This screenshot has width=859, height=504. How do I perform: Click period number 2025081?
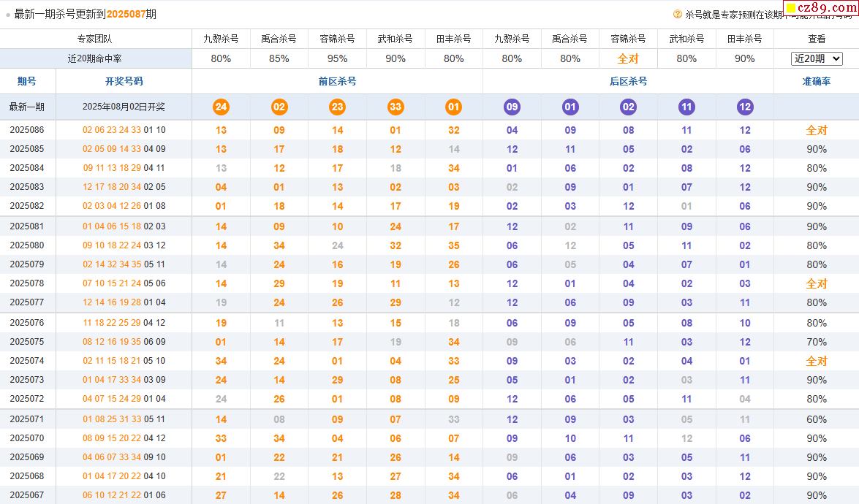click(27, 226)
